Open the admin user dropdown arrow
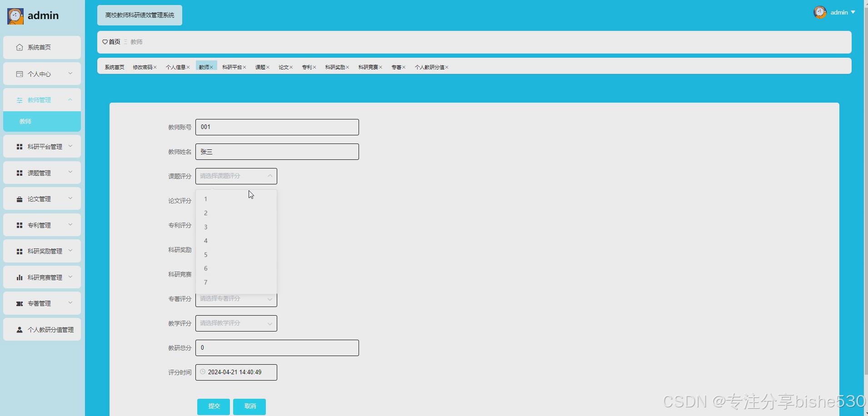The height and width of the screenshot is (416, 868). (x=853, y=12)
